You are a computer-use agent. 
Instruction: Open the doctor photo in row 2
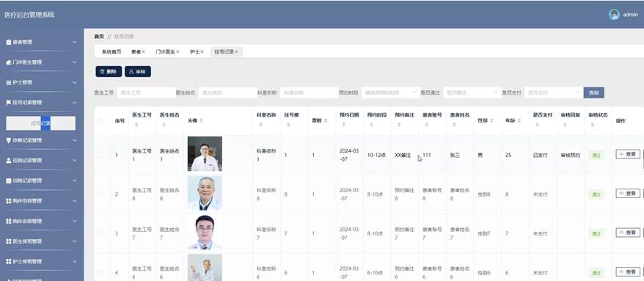pyautogui.click(x=205, y=194)
